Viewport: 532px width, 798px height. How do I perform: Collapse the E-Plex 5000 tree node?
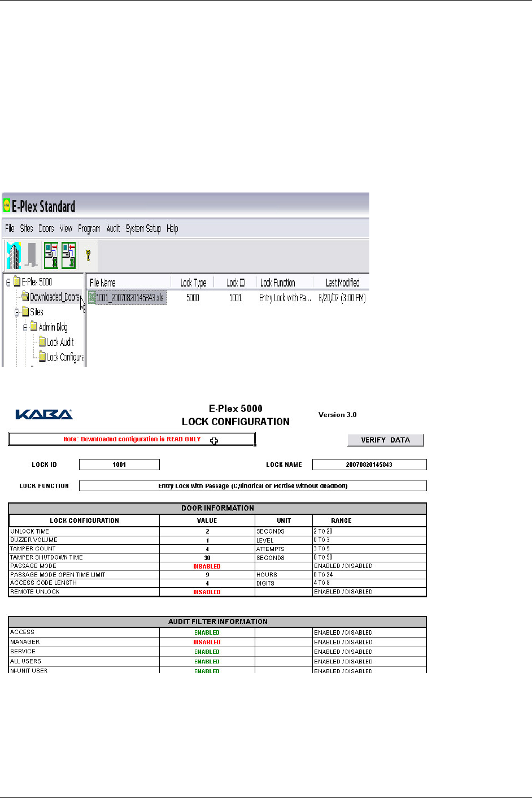[8, 281]
